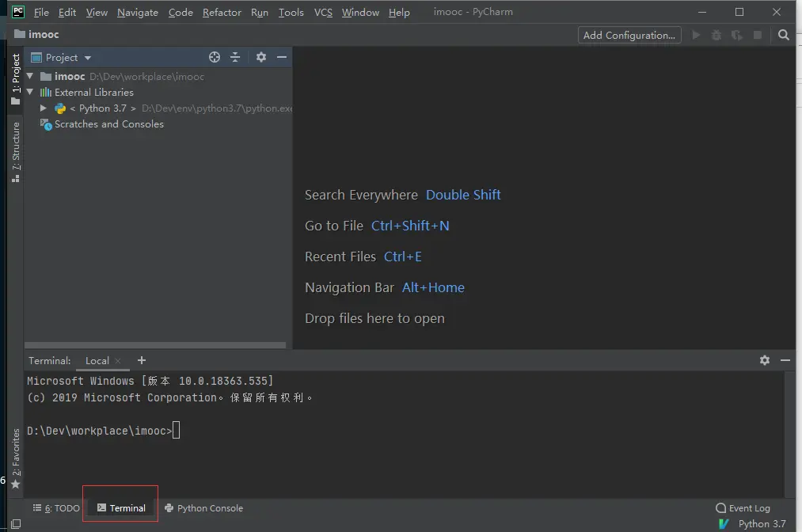Hide the Terminal panel
The image size is (802, 532).
coord(785,360)
